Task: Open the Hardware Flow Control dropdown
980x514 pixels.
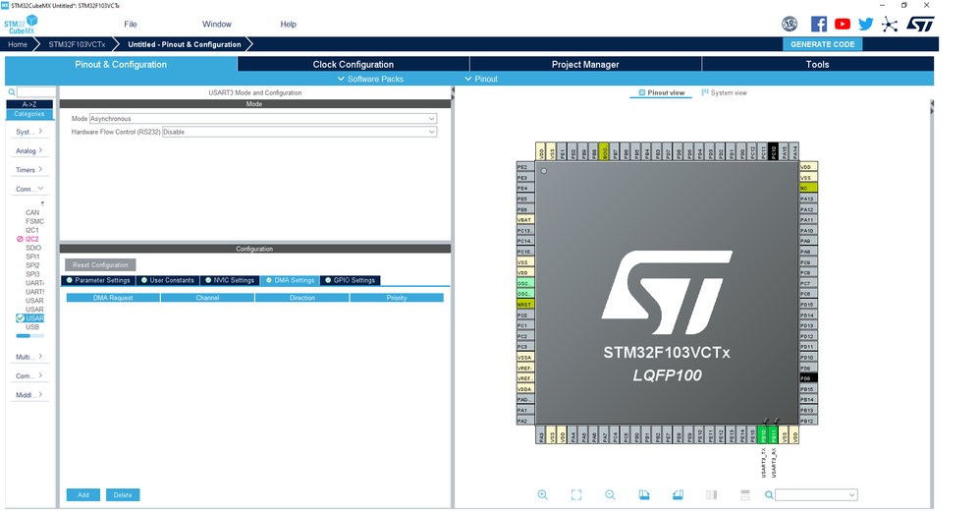Action: 299,132
